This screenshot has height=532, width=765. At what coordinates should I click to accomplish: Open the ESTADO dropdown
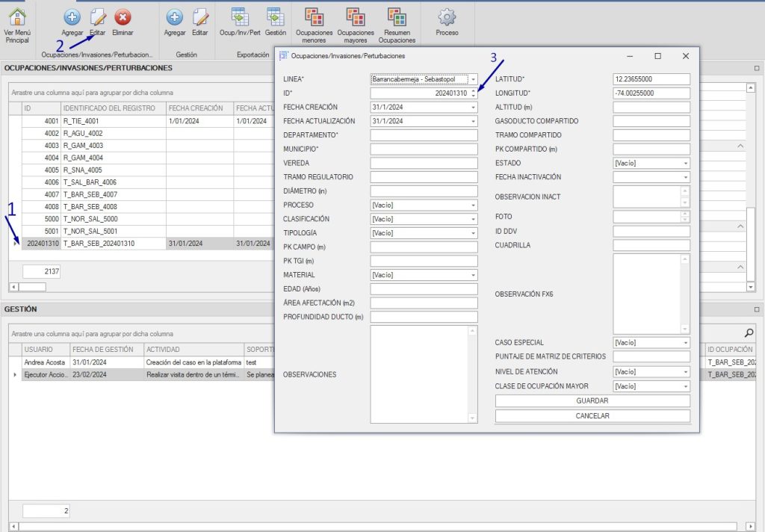pos(685,163)
